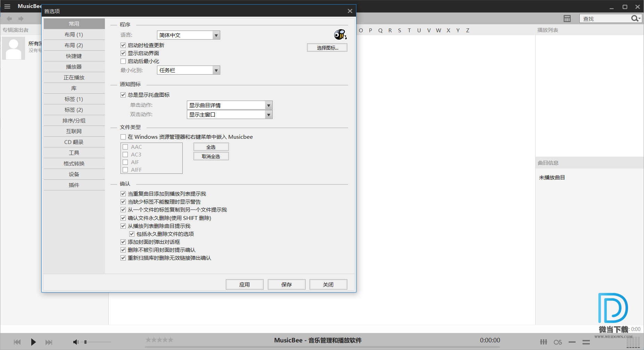Open the 布局 (1) tab
Viewport: 644px width, 350px height.
point(74,34)
